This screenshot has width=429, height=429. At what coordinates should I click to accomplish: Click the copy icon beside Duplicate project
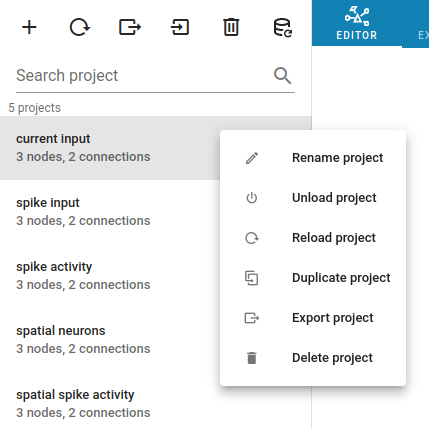[252, 278]
